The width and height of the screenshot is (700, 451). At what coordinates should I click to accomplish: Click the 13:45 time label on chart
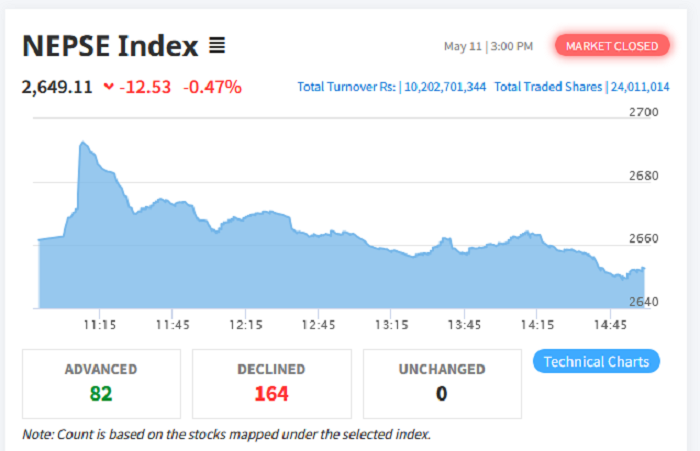pos(465,324)
